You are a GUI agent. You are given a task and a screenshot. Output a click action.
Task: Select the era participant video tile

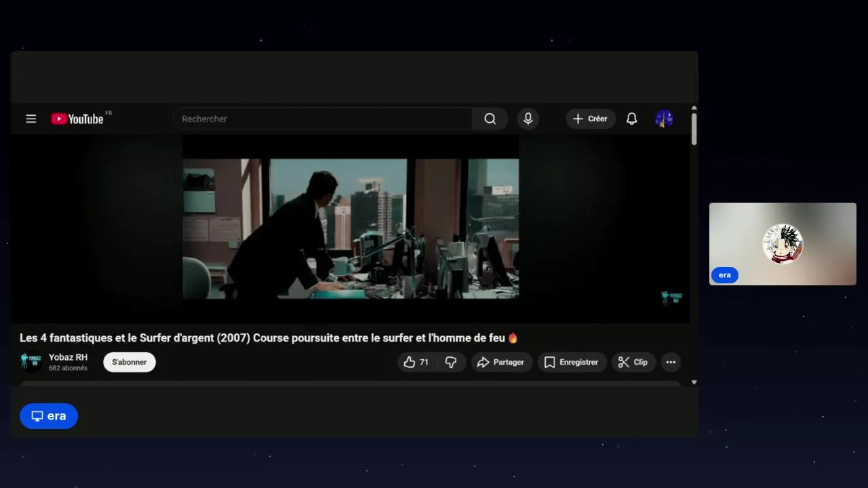(x=783, y=244)
